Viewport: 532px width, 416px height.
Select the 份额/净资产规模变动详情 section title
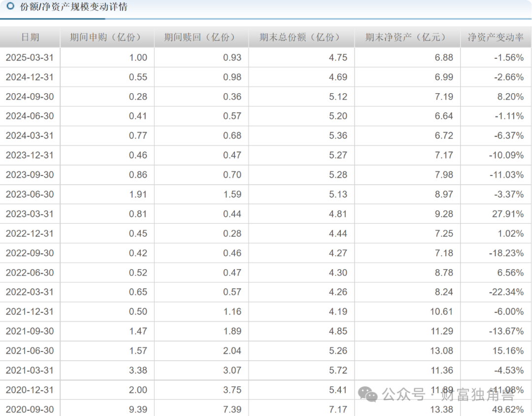73,6
